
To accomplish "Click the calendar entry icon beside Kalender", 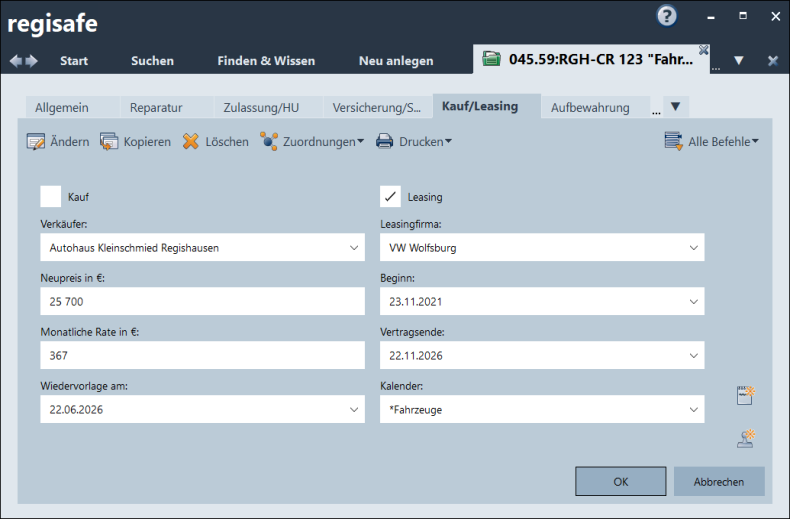I will [x=744, y=395].
